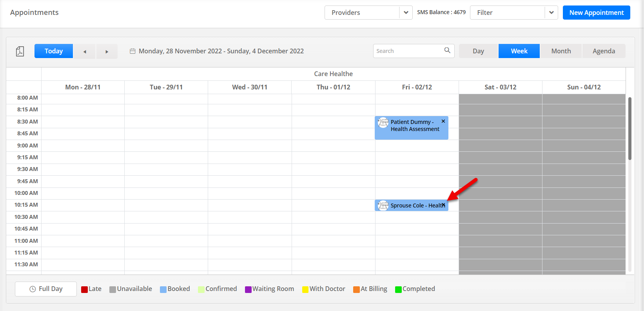Switch to Week view

pos(519,51)
